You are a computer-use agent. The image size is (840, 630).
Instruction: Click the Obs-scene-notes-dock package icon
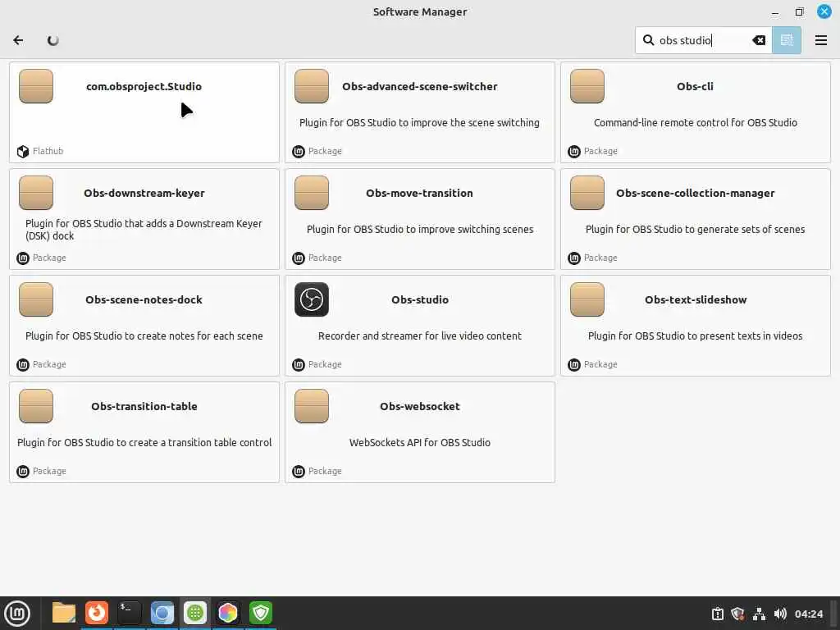(x=36, y=299)
